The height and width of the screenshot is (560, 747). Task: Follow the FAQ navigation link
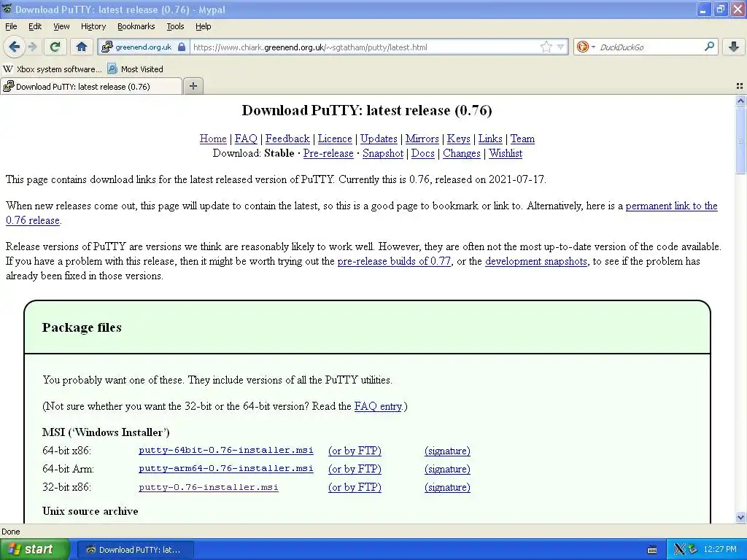coord(246,139)
